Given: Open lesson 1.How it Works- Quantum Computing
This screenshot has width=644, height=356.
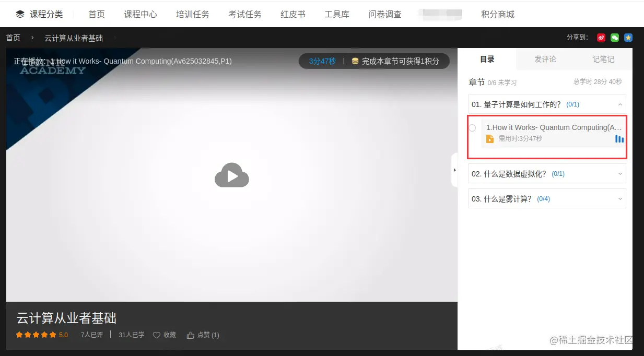Looking at the screenshot, I should tap(554, 127).
